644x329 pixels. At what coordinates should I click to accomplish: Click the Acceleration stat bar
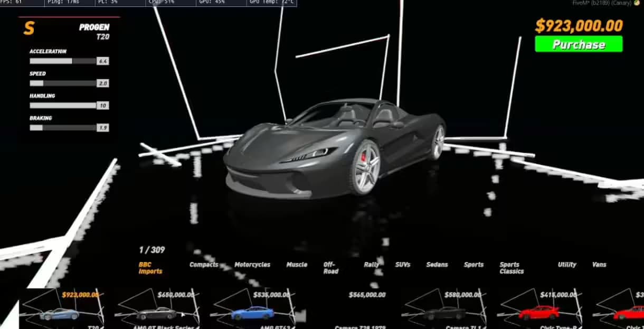(x=63, y=61)
